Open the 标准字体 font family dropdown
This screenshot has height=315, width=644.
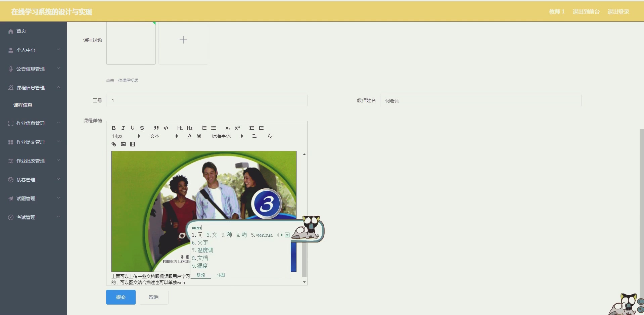coord(221,136)
